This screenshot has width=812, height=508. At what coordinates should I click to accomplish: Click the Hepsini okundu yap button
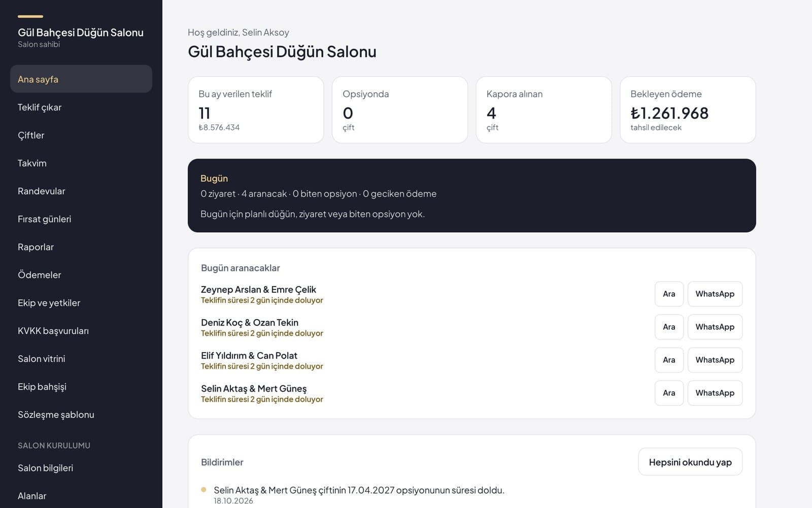690,462
